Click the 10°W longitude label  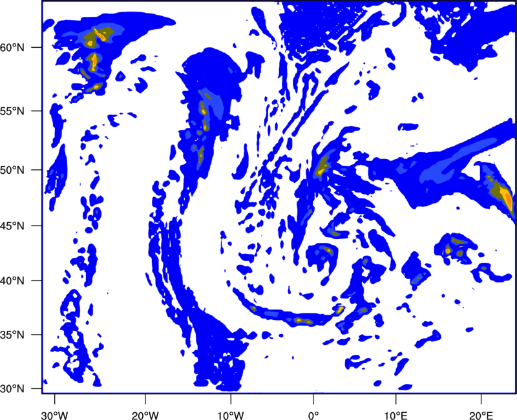(x=231, y=415)
